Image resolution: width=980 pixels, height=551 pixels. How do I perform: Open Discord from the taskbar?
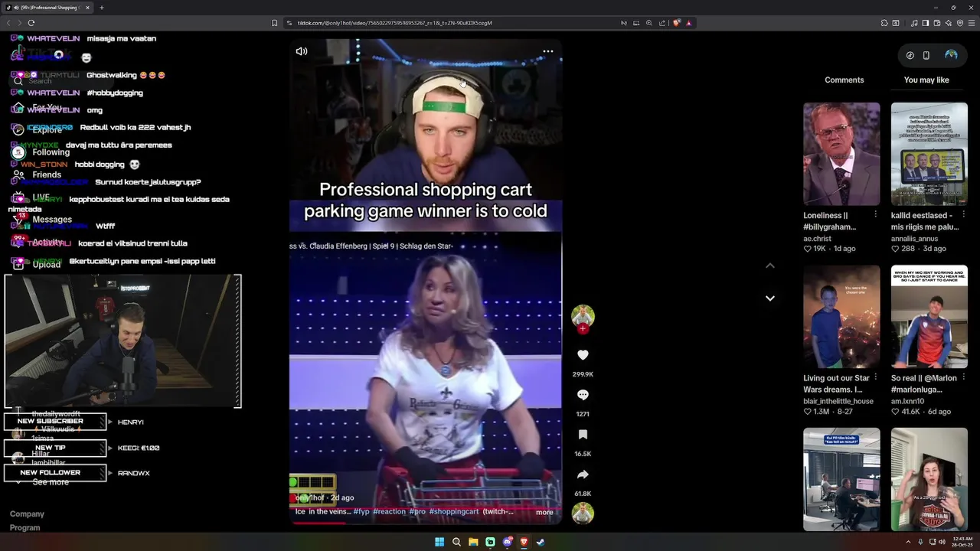[x=507, y=542]
